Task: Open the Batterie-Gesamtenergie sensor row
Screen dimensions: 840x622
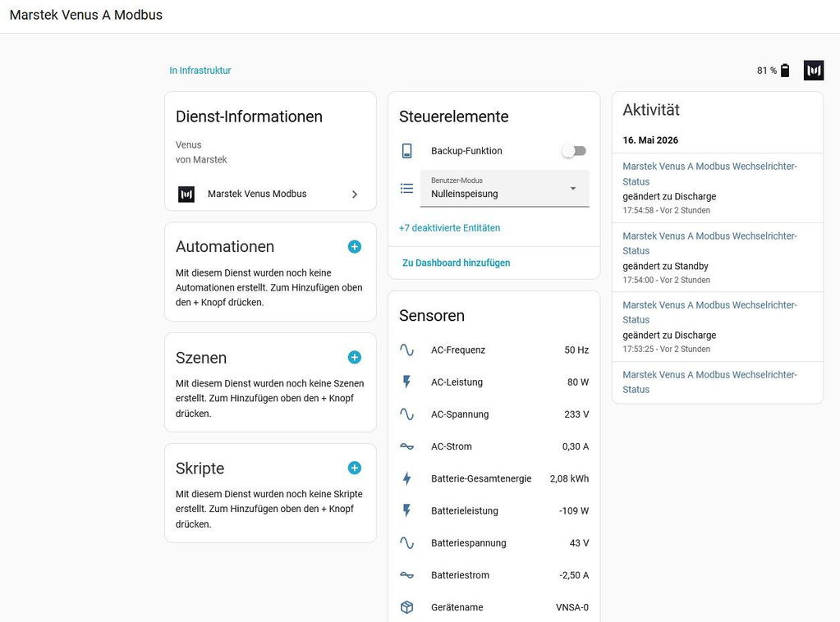Action: pos(494,478)
